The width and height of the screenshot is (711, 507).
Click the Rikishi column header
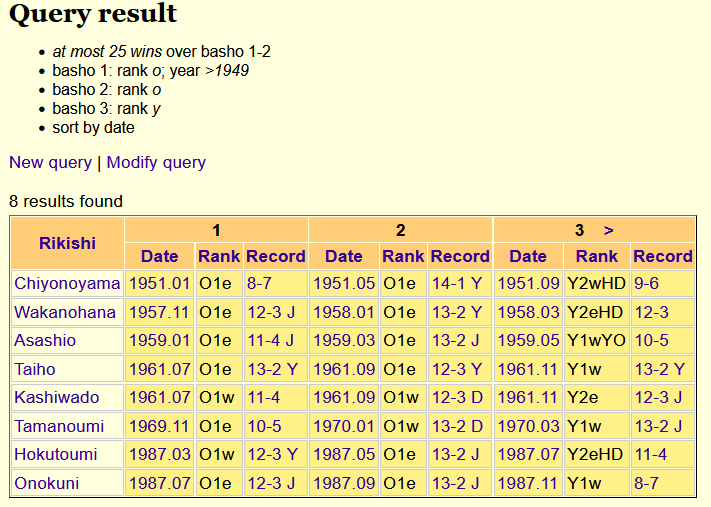67,243
